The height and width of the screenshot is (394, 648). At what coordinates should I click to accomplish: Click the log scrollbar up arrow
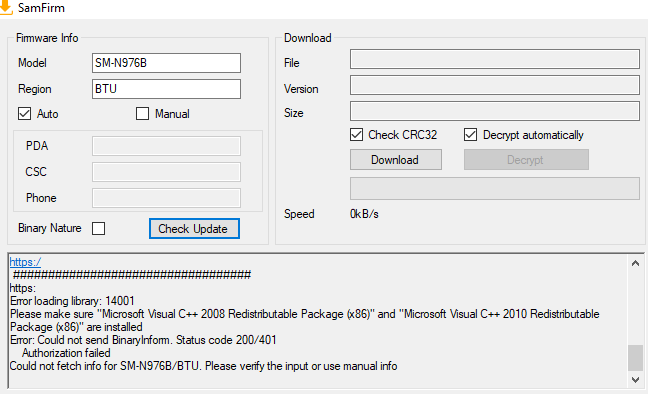pyautogui.click(x=636, y=263)
